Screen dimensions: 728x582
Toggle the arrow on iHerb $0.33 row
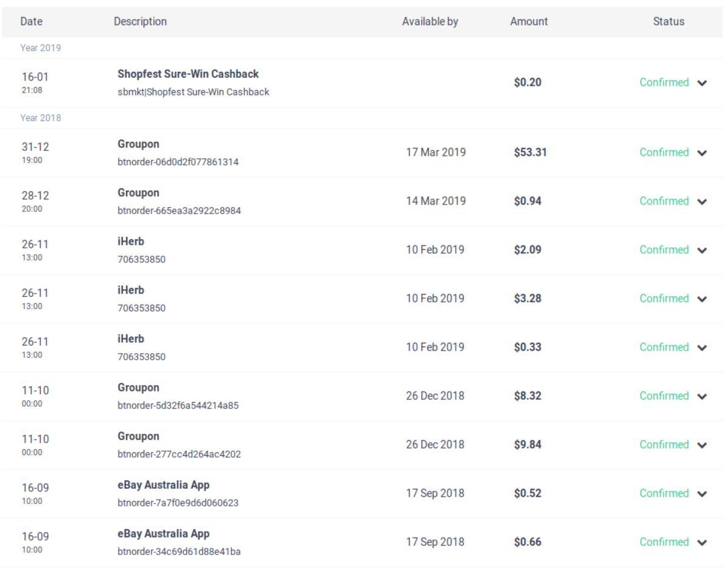(702, 348)
